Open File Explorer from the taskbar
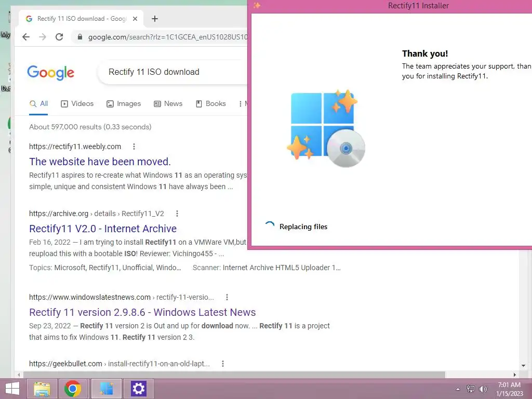The width and height of the screenshot is (532, 399). [42, 389]
